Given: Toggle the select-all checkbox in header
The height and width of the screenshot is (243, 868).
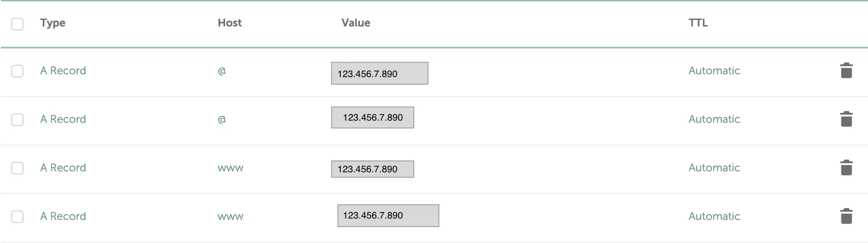Looking at the screenshot, I should coord(17,24).
